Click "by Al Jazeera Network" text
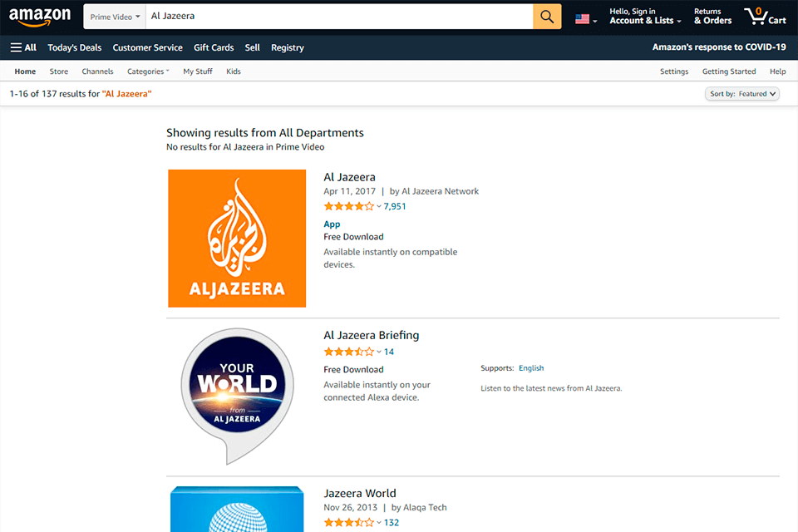This screenshot has height=532, width=798. (x=434, y=191)
